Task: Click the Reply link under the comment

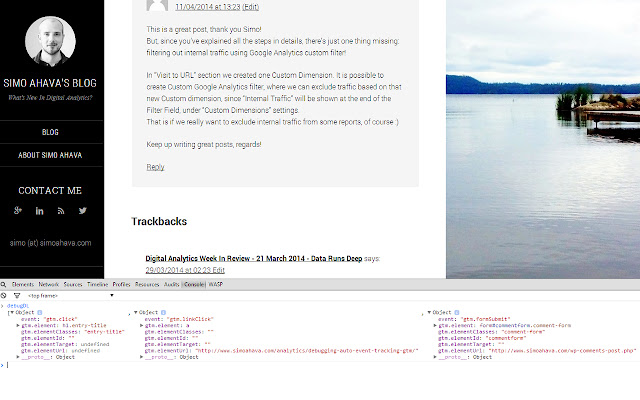Action: [156, 167]
